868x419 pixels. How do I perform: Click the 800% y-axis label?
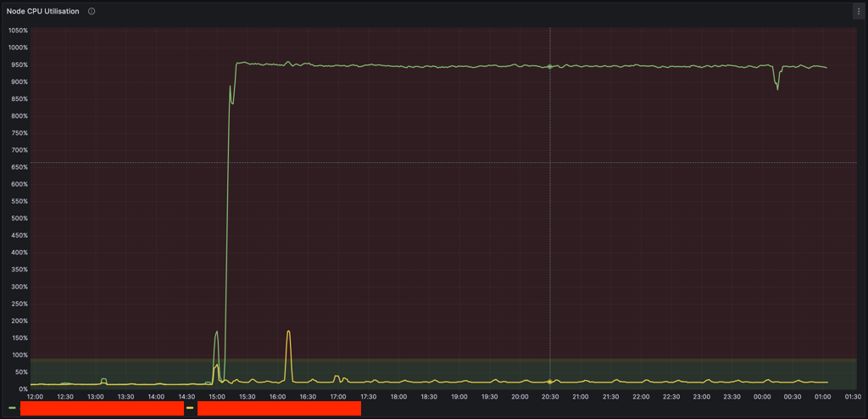coord(19,116)
